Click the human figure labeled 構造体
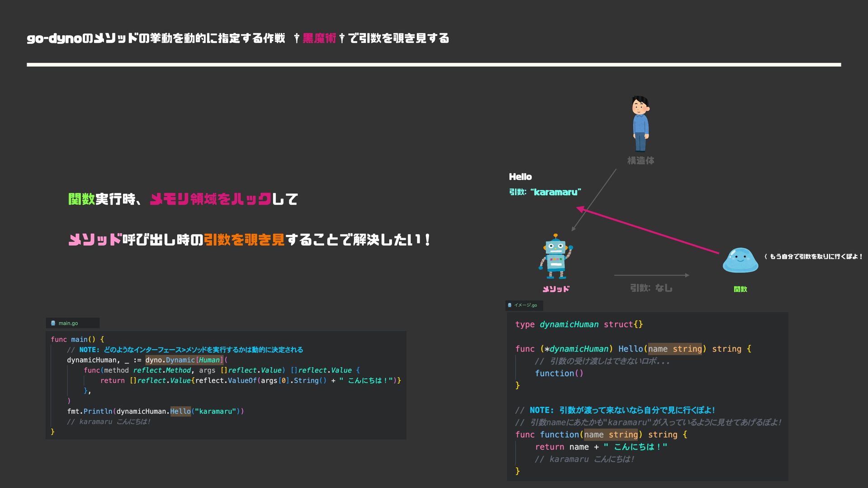 click(640, 123)
